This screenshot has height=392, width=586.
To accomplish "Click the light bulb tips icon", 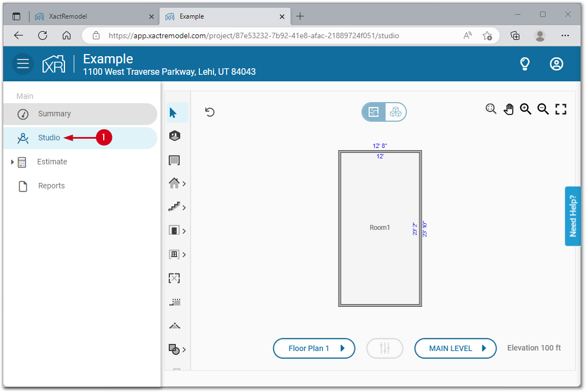I will 524,64.
